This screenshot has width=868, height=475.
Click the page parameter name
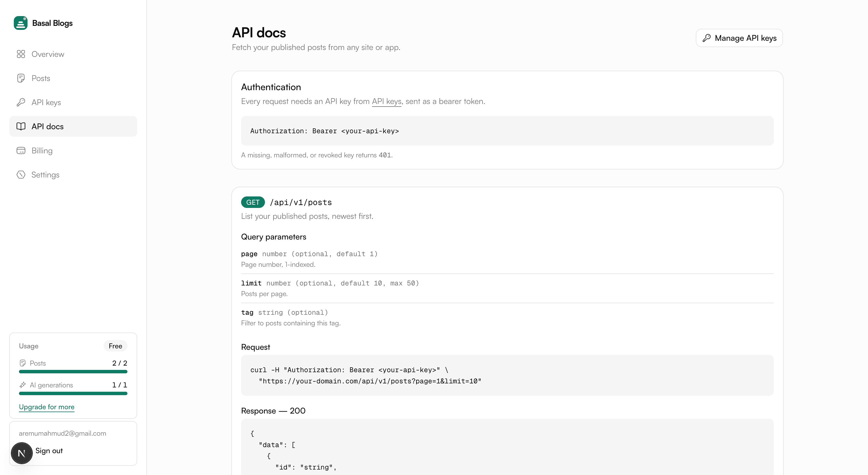249,254
